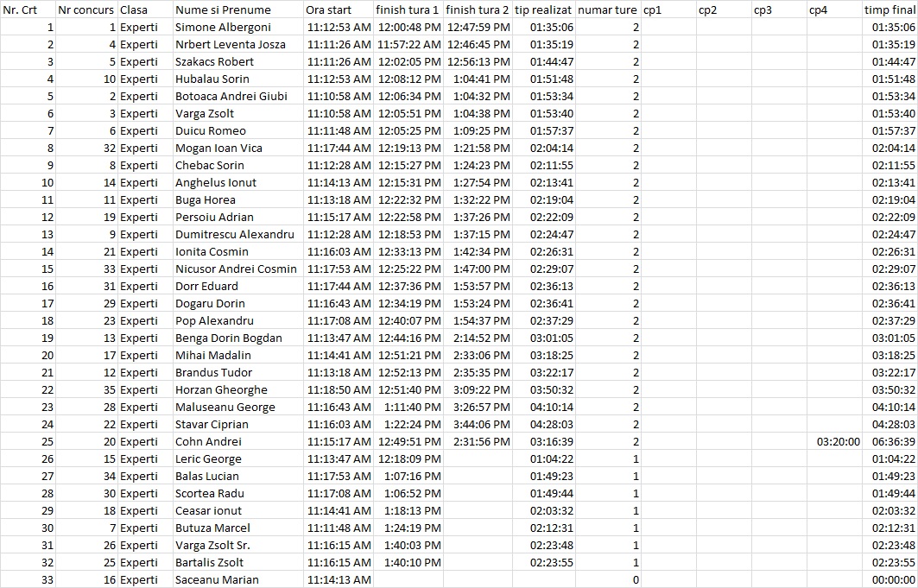Viewport: 918px width, 588px height.
Task: Select the cell containing Simone Albergoni
Action: pos(223,27)
